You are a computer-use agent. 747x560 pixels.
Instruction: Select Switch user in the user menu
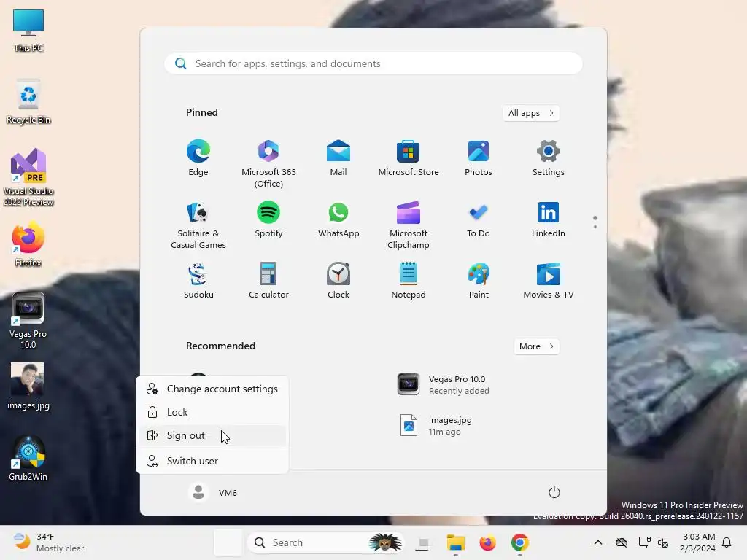coord(212,461)
